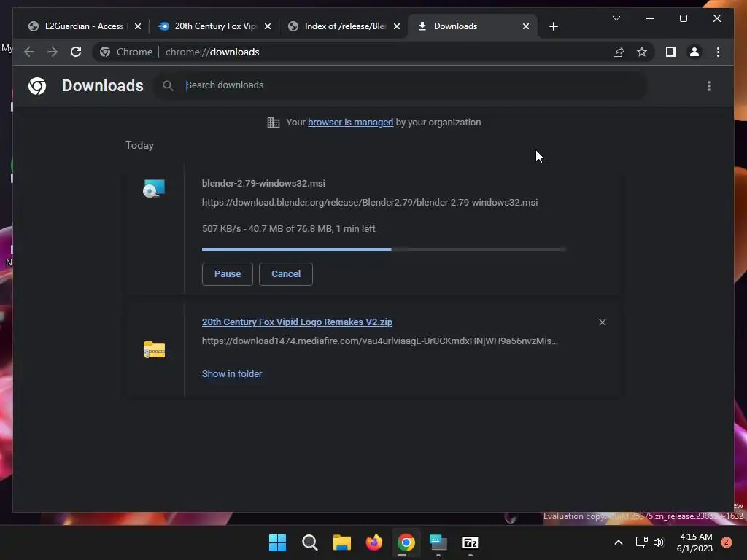
Task: Close the Downloads tab
Action: 526,26
